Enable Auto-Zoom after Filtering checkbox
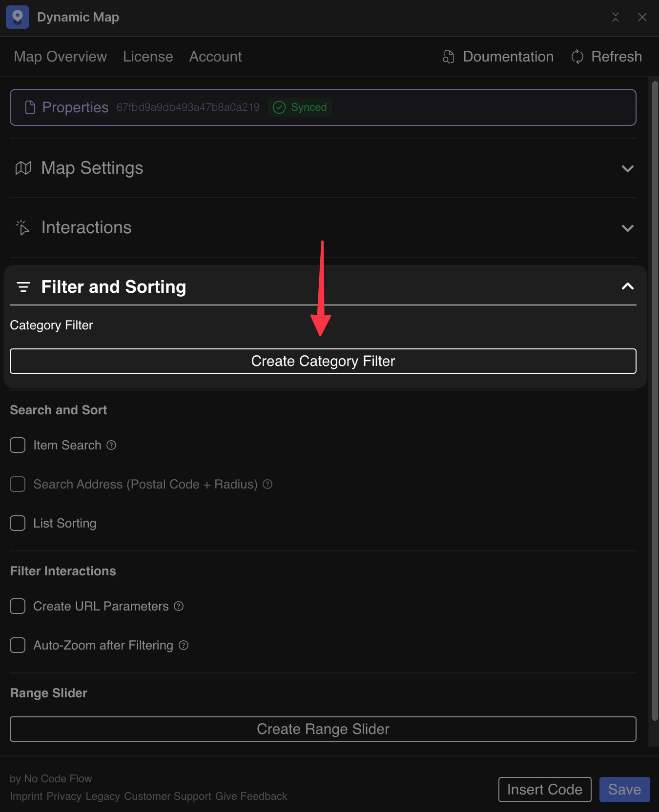 pyautogui.click(x=18, y=645)
